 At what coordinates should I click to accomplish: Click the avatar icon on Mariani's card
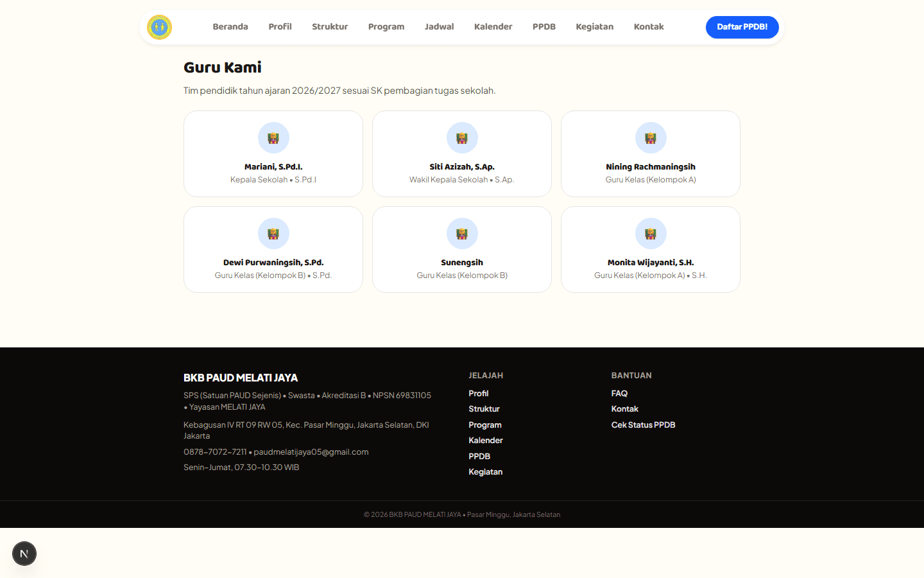pyautogui.click(x=273, y=138)
